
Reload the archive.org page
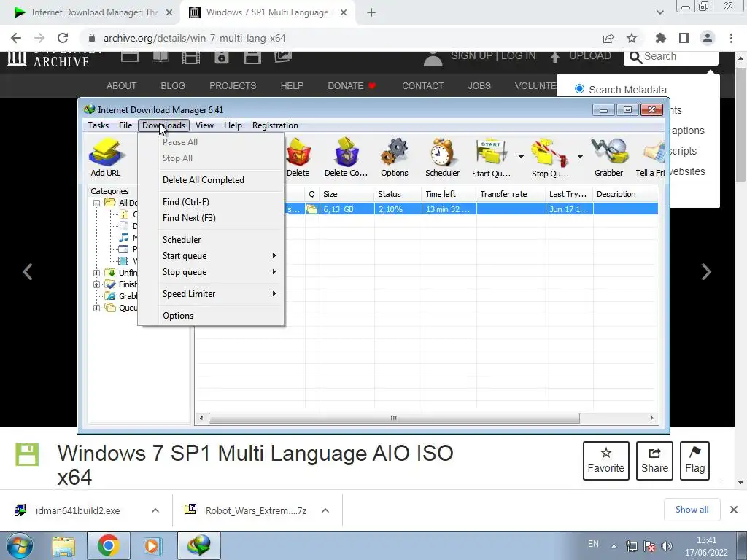[x=63, y=38]
